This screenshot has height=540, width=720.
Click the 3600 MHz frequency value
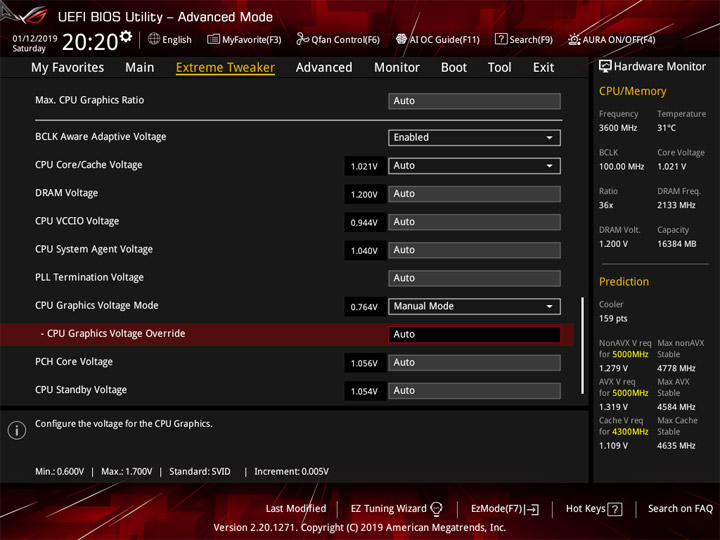point(618,128)
